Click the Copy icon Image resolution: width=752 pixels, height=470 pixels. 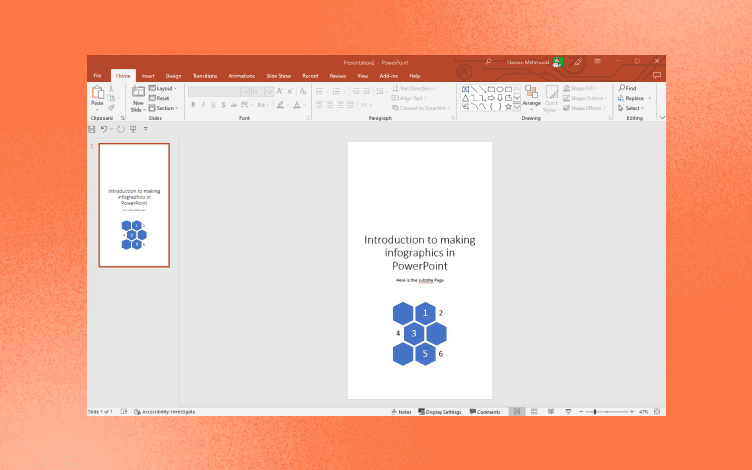pyautogui.click(x=111, y=98)
